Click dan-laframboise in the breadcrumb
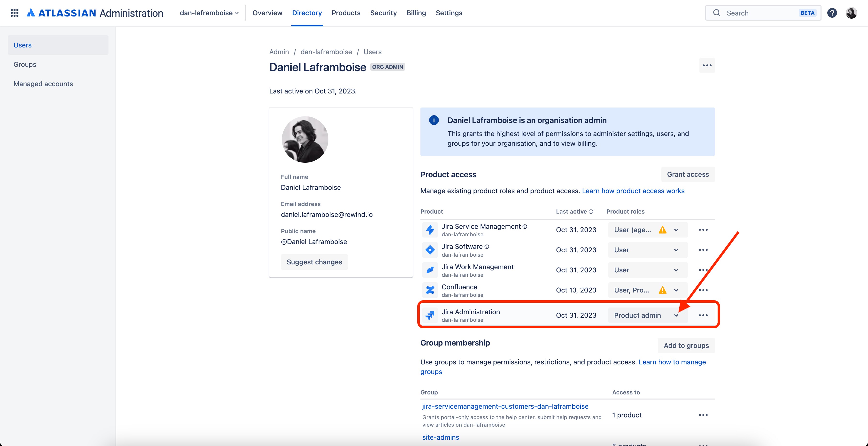This screenshot has height=446, width=868. point(326,52)
